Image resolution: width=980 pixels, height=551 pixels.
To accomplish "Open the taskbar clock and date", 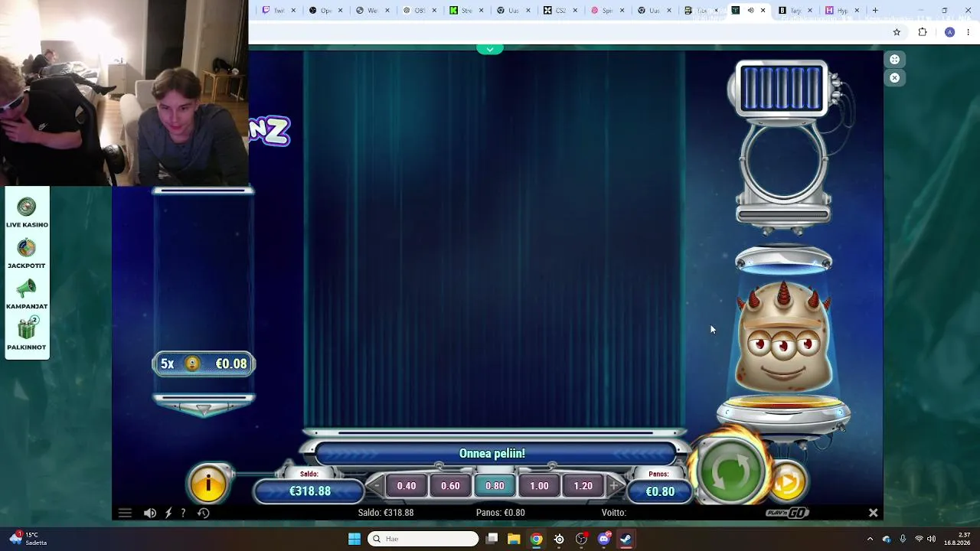I will click(x=958, y=539).
